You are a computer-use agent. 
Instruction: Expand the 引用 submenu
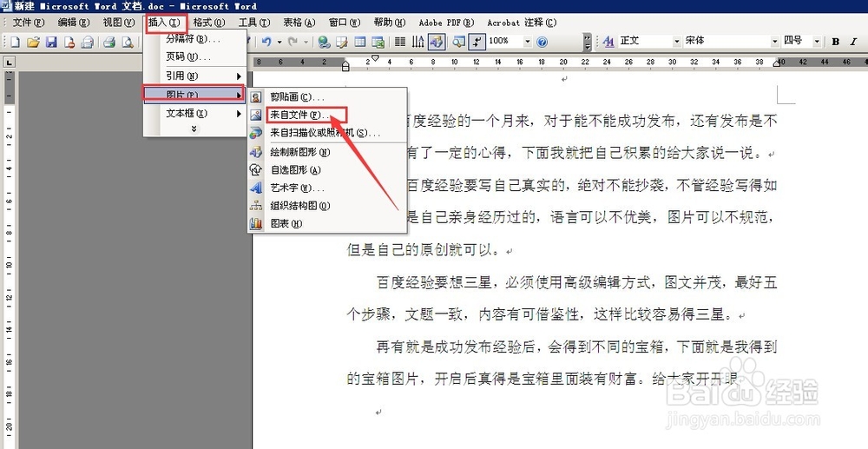(x=194, y=76)
